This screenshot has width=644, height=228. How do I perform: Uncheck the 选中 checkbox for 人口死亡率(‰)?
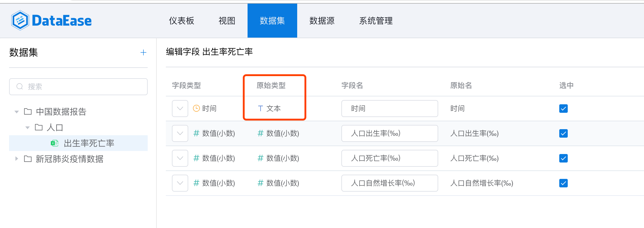[563, 158]
